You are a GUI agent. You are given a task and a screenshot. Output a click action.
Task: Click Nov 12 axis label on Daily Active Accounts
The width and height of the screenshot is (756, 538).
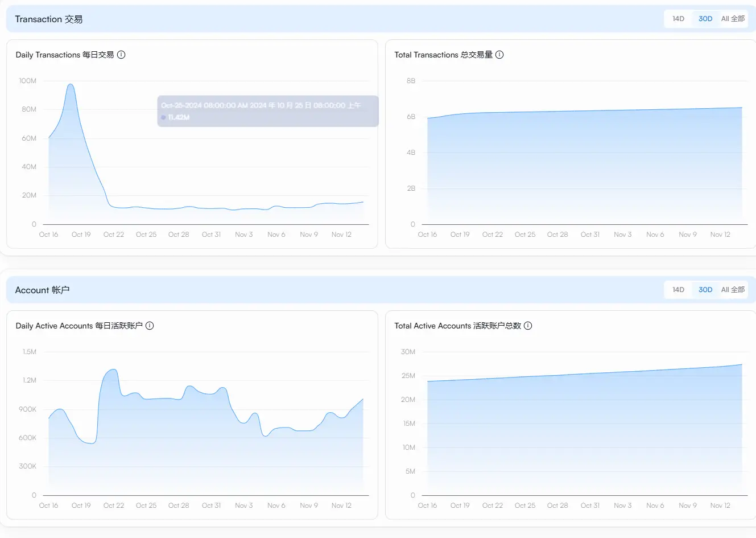341,506
